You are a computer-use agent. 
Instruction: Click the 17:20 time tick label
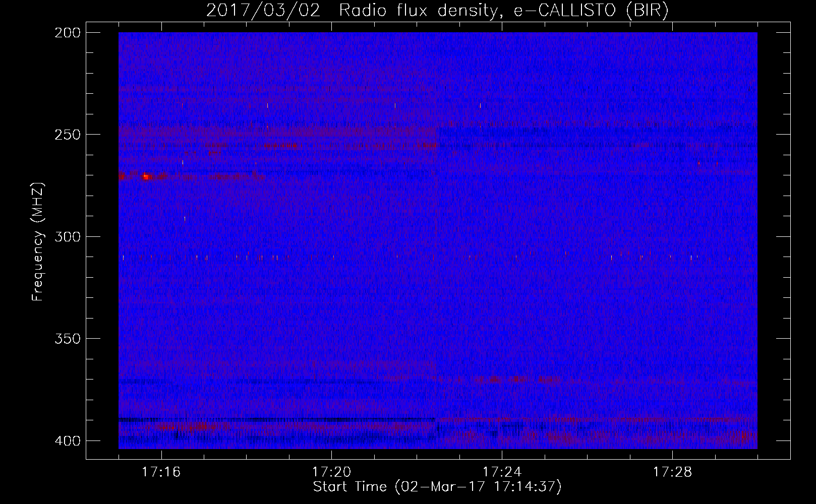point(332,472)
